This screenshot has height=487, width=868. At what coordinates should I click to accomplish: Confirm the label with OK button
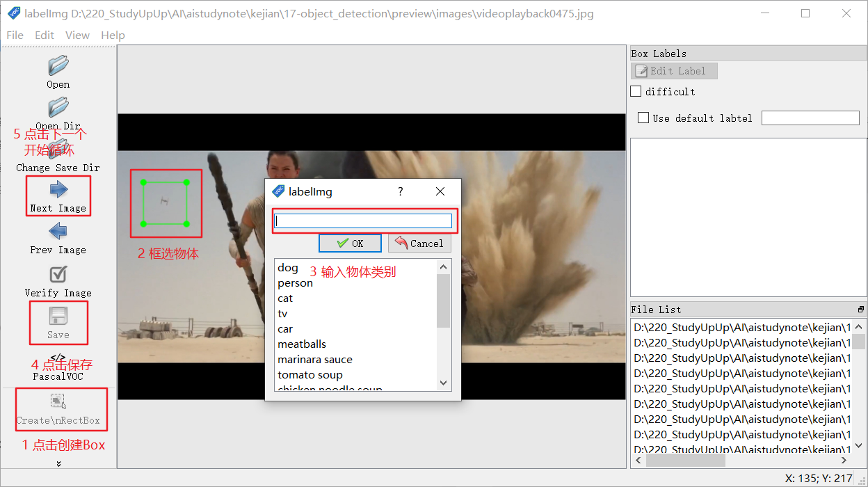pos(351,243)
